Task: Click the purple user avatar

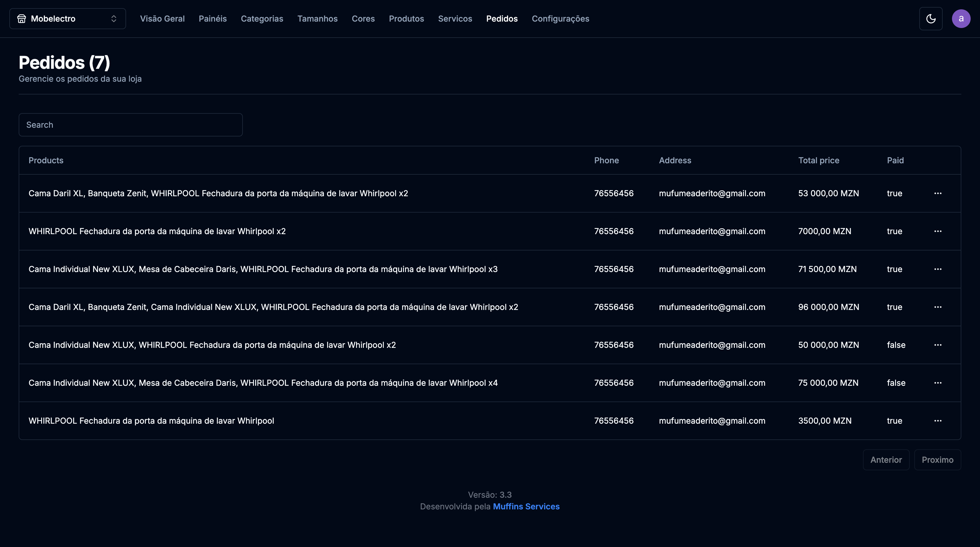Action: pos(961,19)
